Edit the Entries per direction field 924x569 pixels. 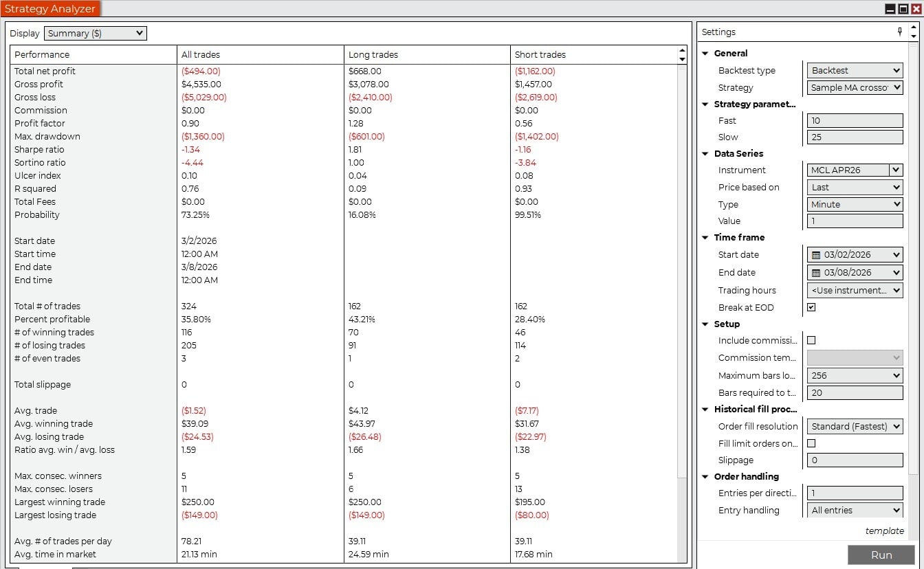point(855,493)
